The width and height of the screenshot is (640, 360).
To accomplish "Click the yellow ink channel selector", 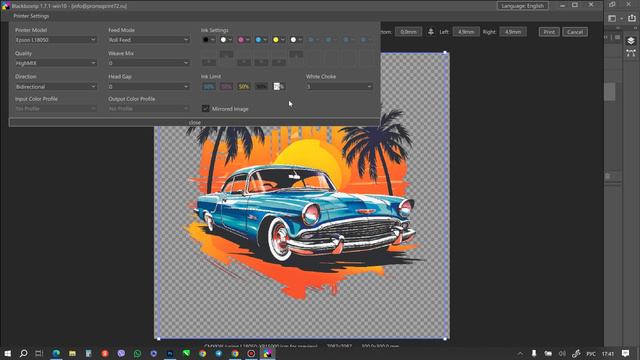I will (279, 40).
